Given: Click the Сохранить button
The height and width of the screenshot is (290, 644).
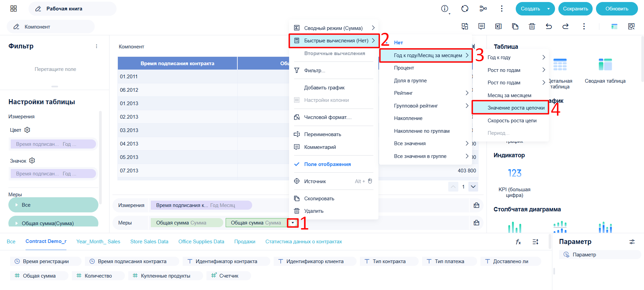Looking at the screenshot, I should point(576,9).
